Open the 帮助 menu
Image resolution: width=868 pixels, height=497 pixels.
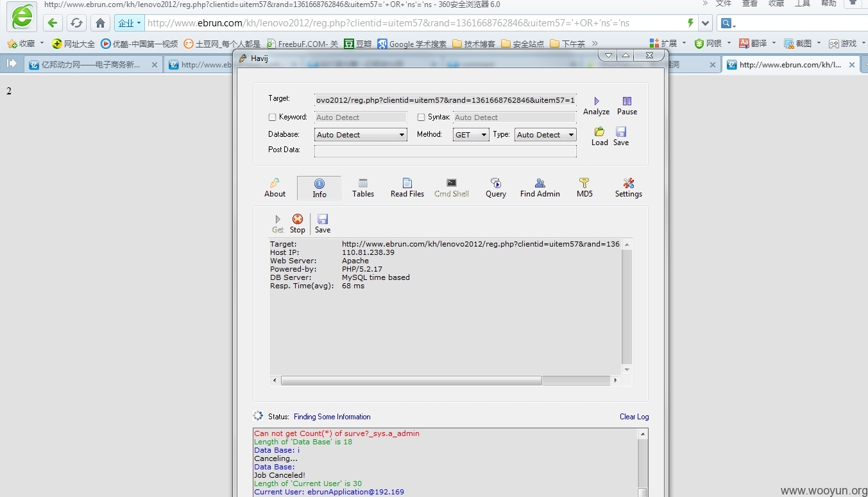[829, 3]
